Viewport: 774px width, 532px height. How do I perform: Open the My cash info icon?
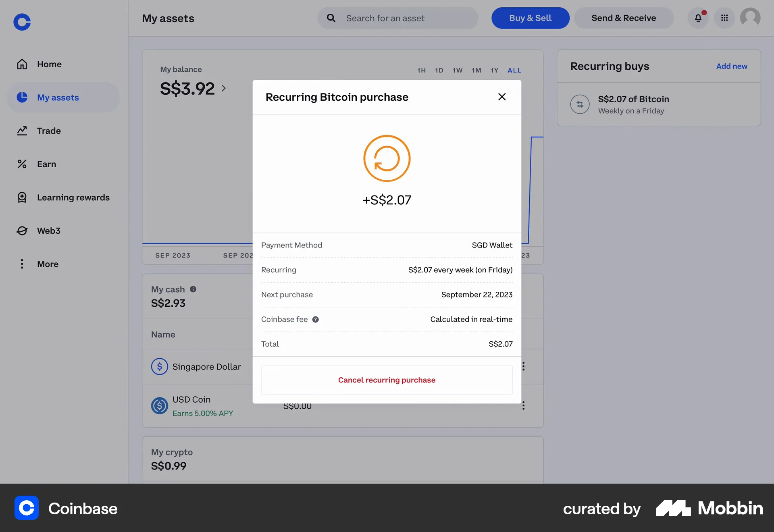(x=193, y=289)
